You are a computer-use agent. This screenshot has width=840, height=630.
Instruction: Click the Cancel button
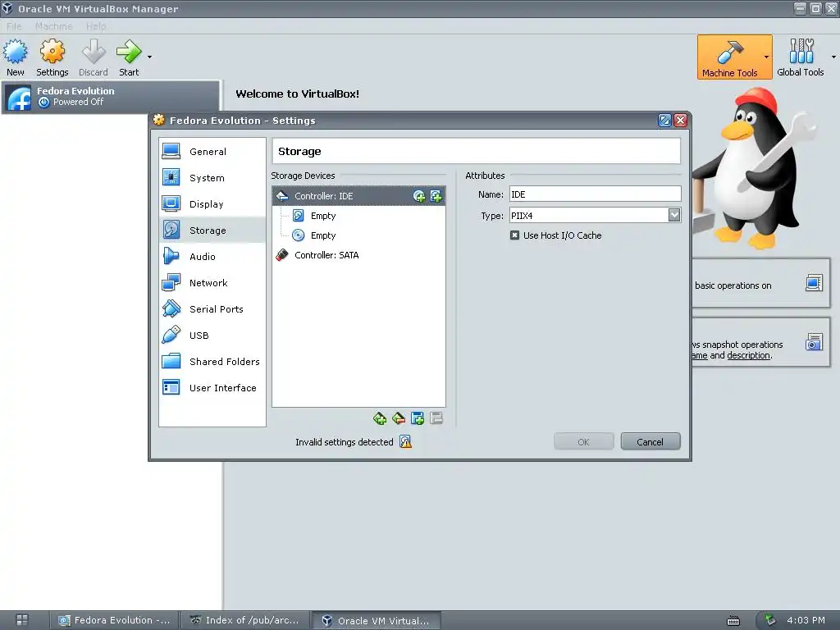[651, 442]
